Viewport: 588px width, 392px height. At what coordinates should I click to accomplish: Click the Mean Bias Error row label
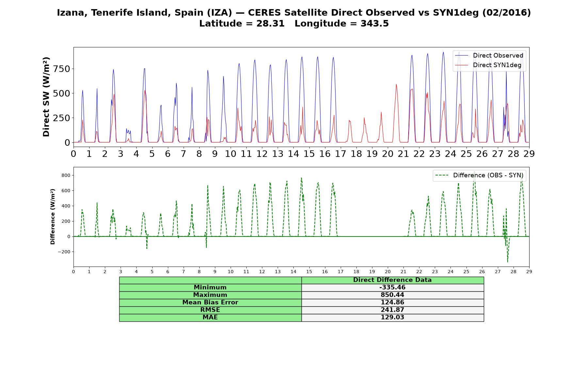210,302
